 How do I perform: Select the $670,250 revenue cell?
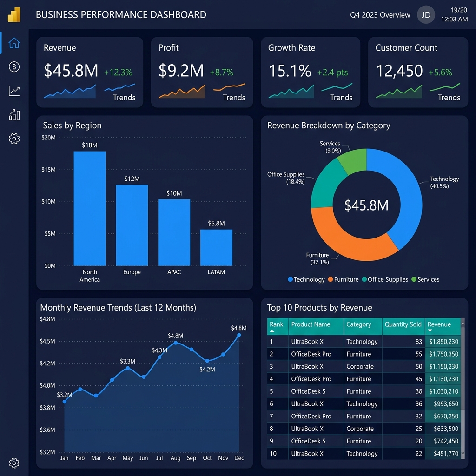coord(443,416)
